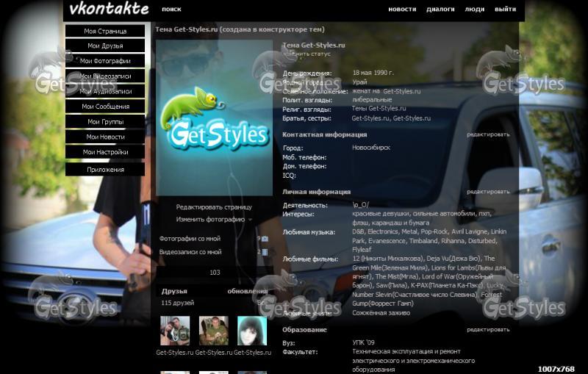Collapse the Контактная информация section header

[324, 135]
